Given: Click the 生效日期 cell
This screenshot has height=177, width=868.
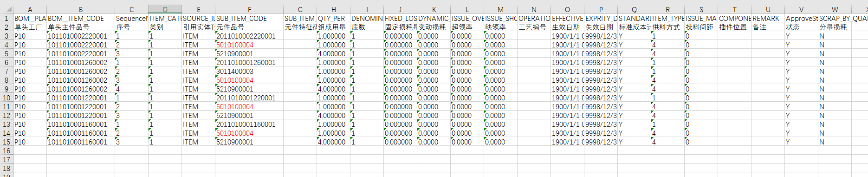Looking at the screenshot, I should pyautogui.click(x=567, y=27).
